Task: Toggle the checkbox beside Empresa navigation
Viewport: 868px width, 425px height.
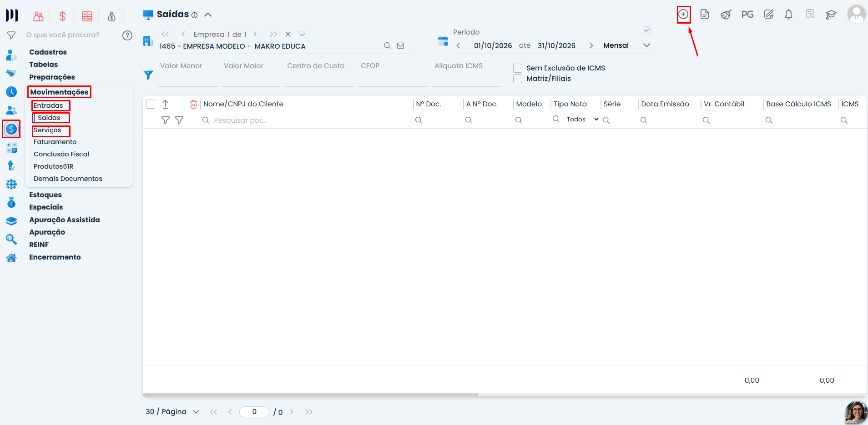Action: click(303, 34)
